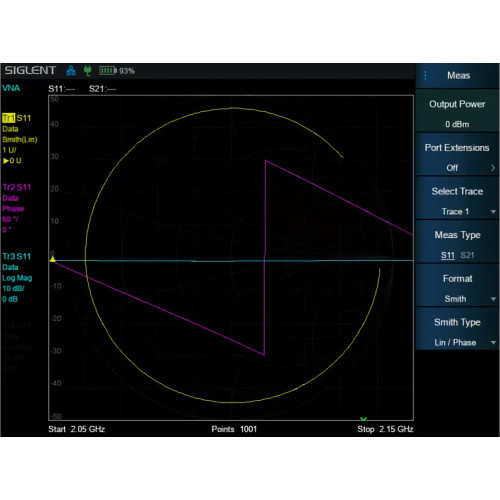Switch the measurement type to S21
This screenshot has height=500, width=500.
(x=467, y=255)
